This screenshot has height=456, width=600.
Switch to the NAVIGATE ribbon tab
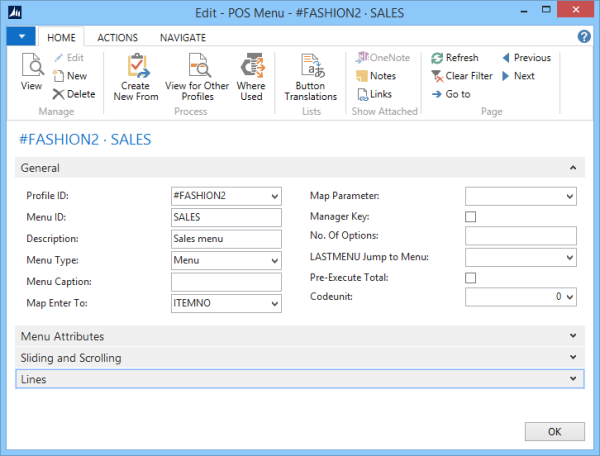click(183, 37)
